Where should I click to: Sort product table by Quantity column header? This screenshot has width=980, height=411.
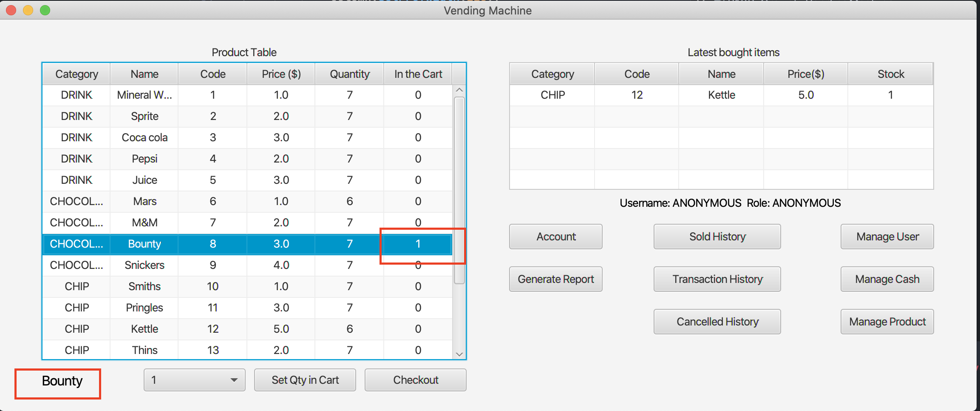pos(349,74)
